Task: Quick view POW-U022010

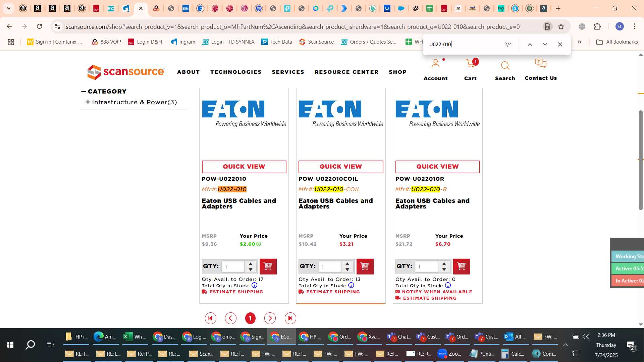Action: (244, 167)
